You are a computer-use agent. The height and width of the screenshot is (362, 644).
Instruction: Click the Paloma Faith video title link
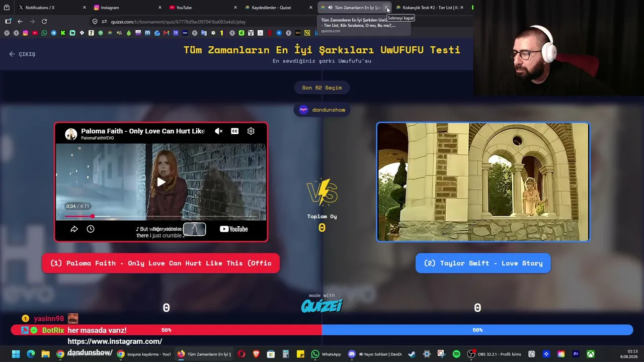[143, 131]
